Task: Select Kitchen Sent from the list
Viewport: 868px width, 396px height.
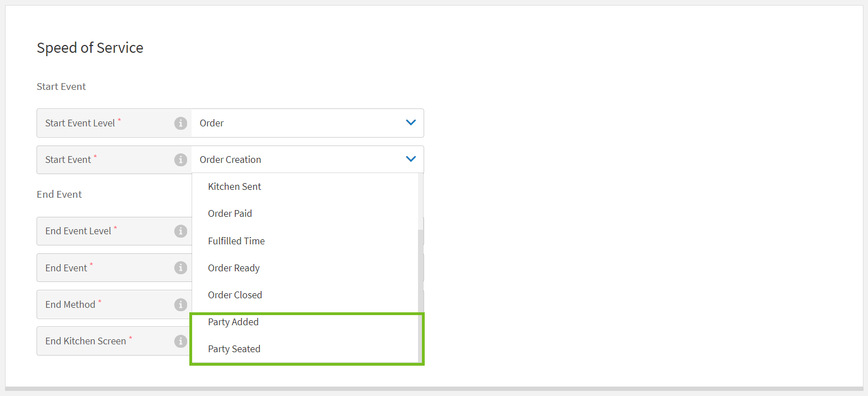Action: [x=234, y=186]
